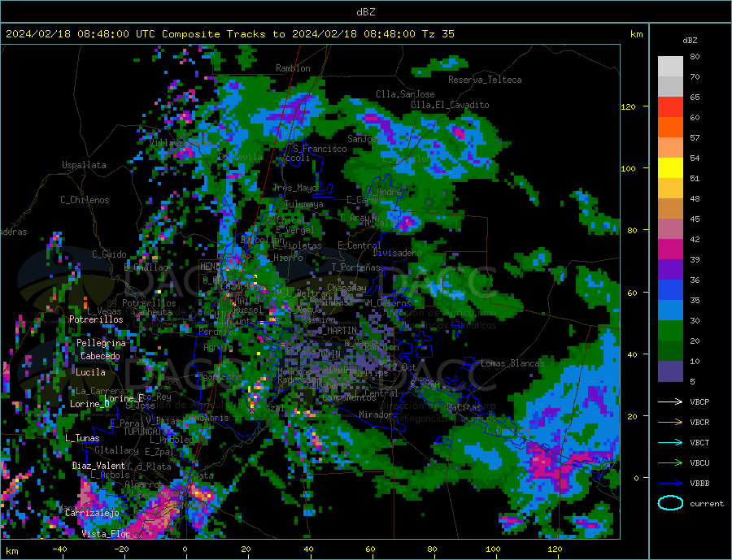Click the 'Divisadero' map label
This screenshot has height=560, width=732.
coord(397,253)
